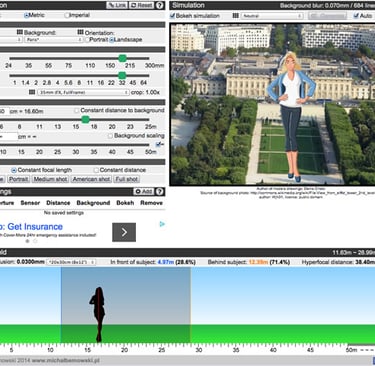375x366 pixels.
Task: Click the subject silhouette in the depth-of-field diagram
Action: pos(98,315)
